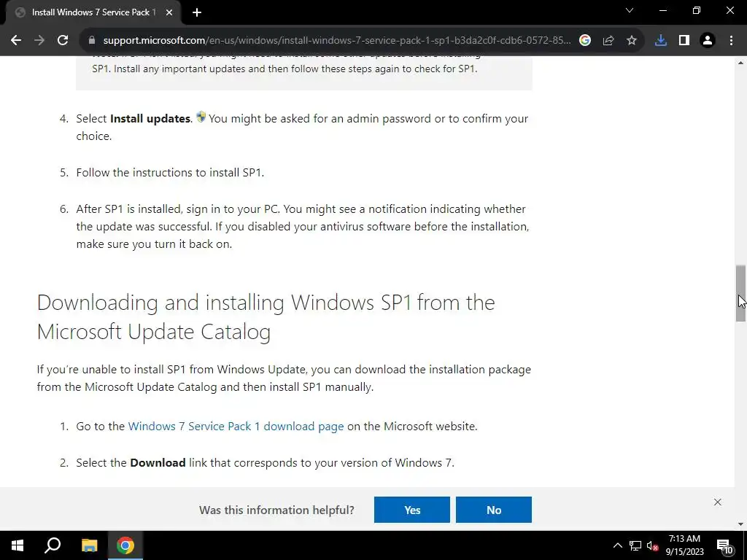Show hidden system tray icons
The image size is (747, 560).
pos(617,545)
